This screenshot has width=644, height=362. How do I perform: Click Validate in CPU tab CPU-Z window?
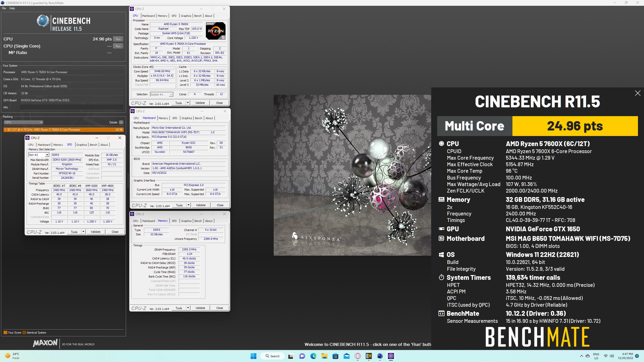[200, 103]
